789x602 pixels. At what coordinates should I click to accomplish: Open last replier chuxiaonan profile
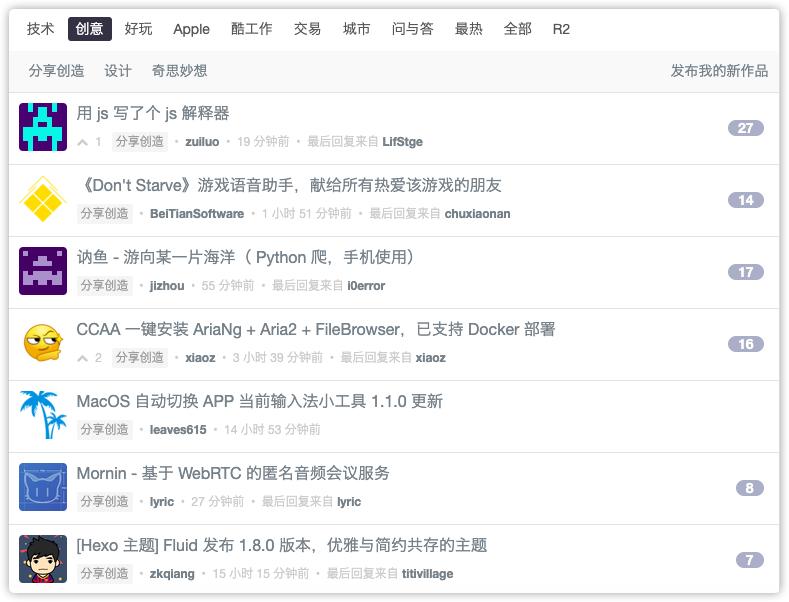pos(478,214)
